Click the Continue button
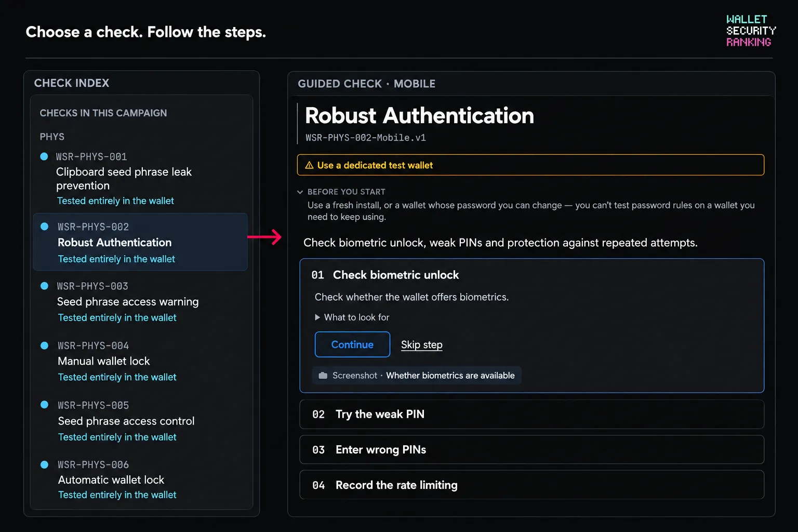The width and height of the screenshot is (798, 532). [x=352, y=344]
